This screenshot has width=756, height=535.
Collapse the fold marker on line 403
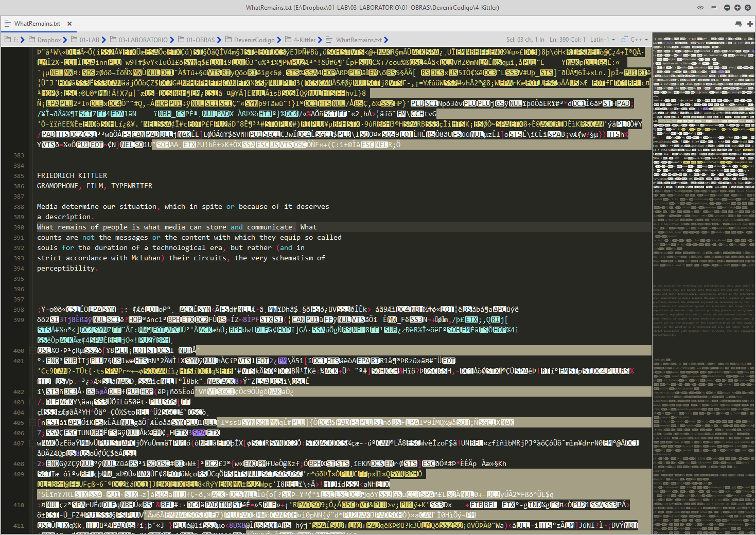coord(32,402)
